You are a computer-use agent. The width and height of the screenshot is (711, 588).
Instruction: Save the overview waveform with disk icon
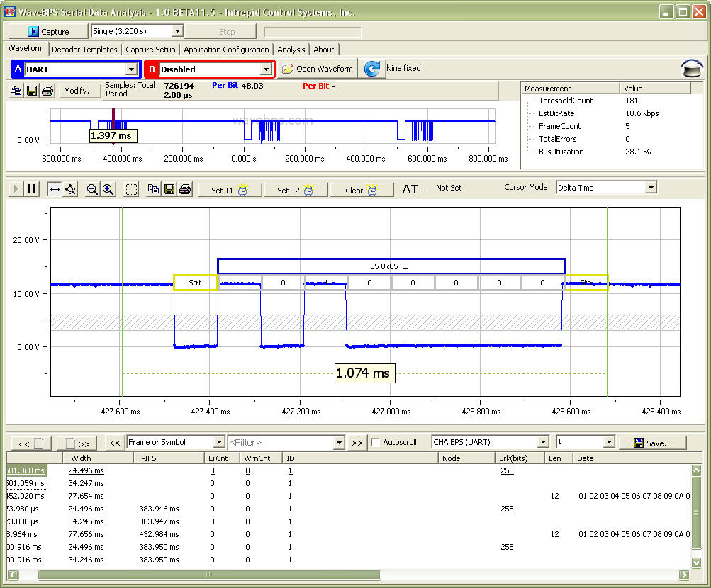coord(32,91)
